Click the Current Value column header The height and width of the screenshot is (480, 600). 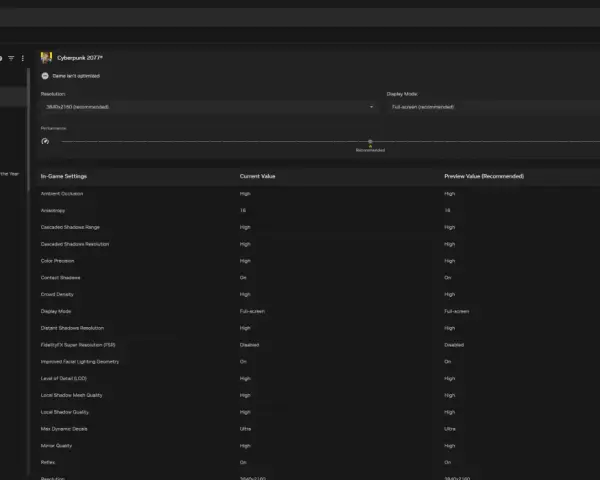258,176
